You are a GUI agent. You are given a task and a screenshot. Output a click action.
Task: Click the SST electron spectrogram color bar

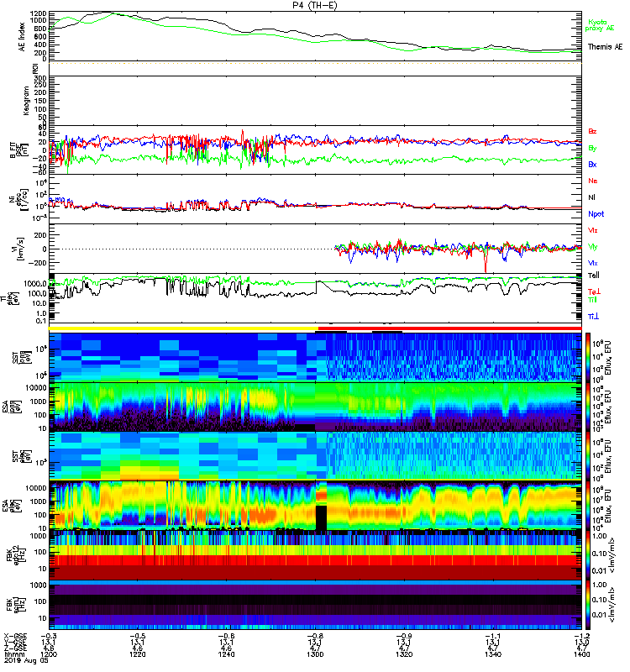587,456
